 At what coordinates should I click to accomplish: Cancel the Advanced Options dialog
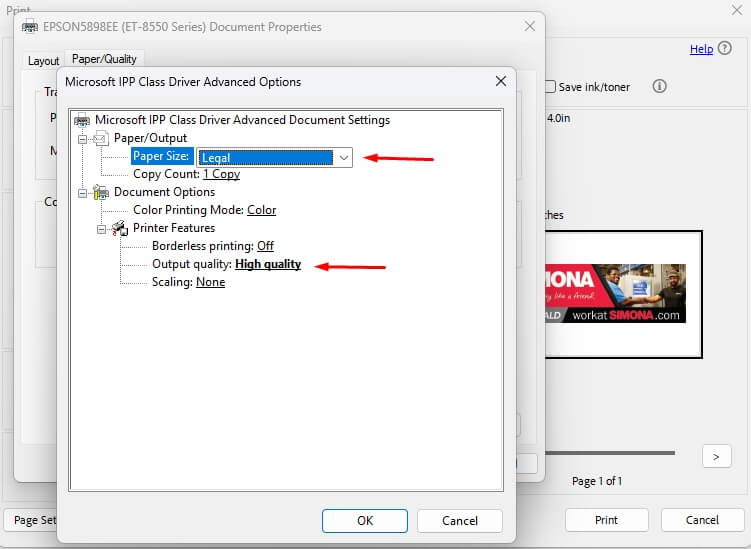tap(460, 521)
